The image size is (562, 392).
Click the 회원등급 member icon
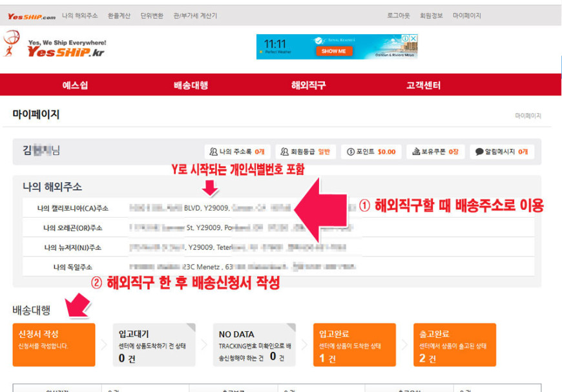pyautogui.click(x=285, y=152)
